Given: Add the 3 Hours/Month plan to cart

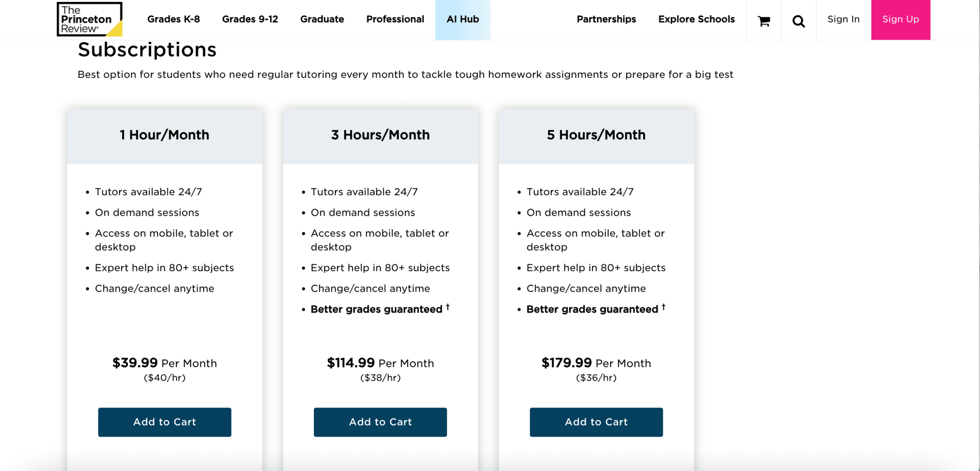Looking at the screenshot, I should tap(380, 422).
